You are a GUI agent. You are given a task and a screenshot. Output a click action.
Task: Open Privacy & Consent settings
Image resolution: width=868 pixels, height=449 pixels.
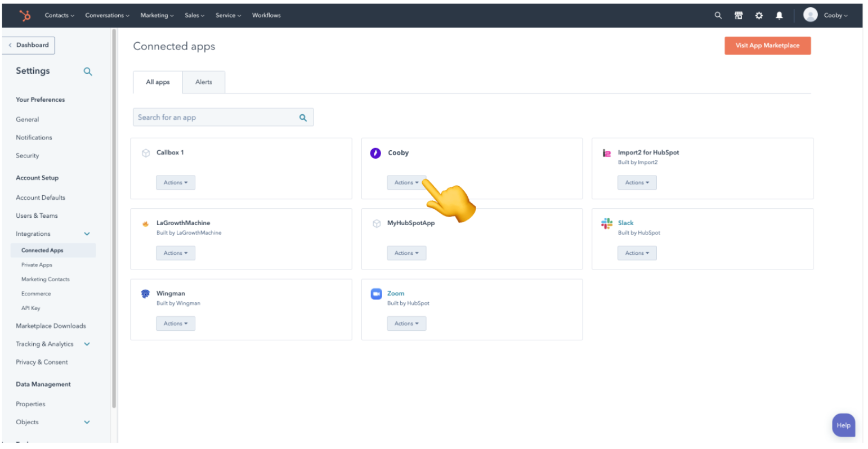coord(42,362)
